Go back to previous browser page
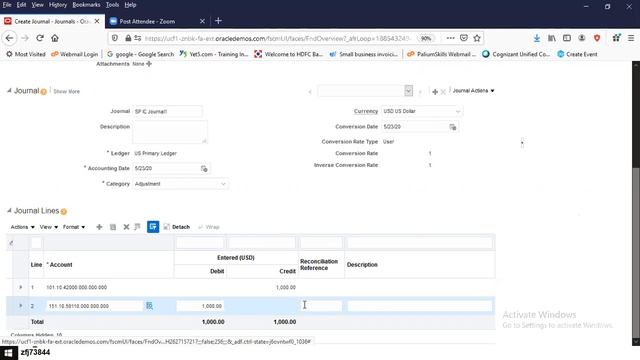Image resolution: width=640 pixels, height=360 pixels. click(x=9, y=38)
